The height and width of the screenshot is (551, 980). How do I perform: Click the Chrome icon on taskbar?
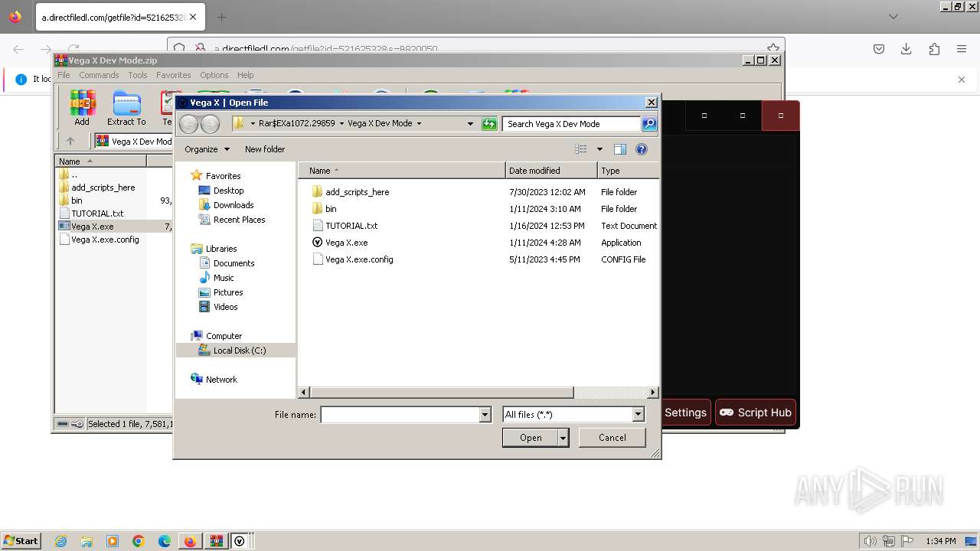[139, 541]
